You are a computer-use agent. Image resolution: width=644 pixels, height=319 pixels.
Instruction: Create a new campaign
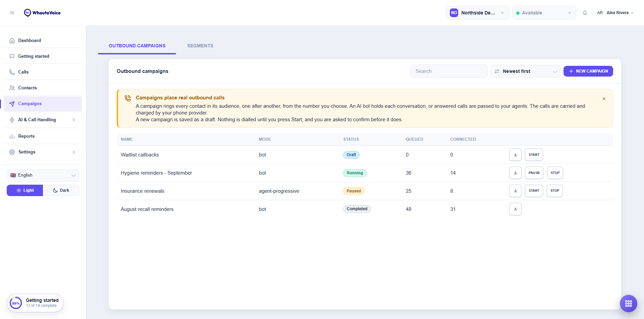point(588,71)
